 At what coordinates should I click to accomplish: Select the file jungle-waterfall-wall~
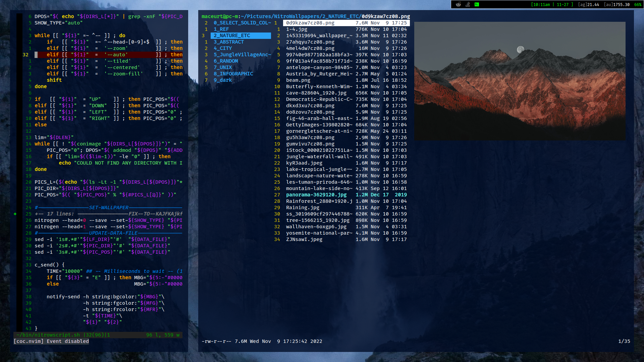346,157
